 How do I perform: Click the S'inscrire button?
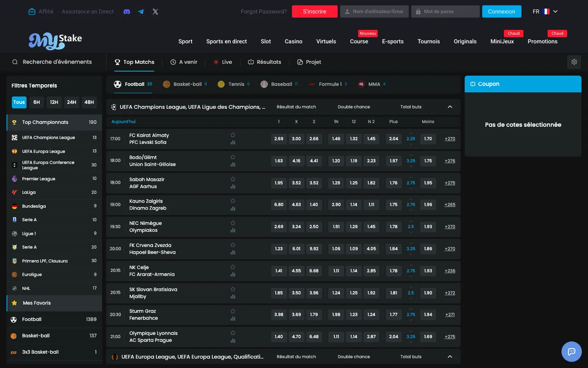point(315,11)
